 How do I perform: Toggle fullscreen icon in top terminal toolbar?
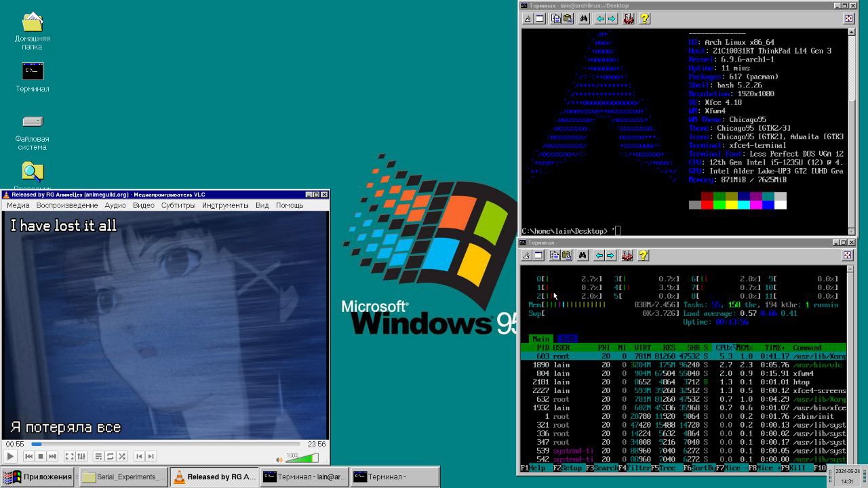click(x=848, y=18)
